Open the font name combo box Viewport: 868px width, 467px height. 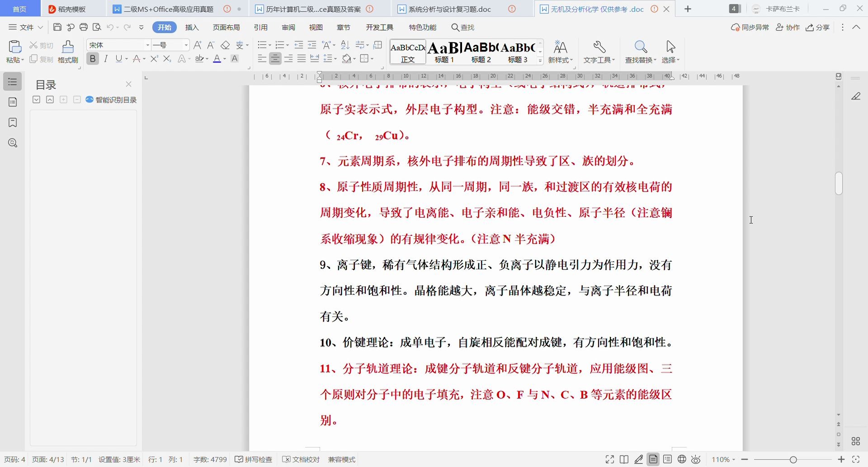tap(119, 45)
